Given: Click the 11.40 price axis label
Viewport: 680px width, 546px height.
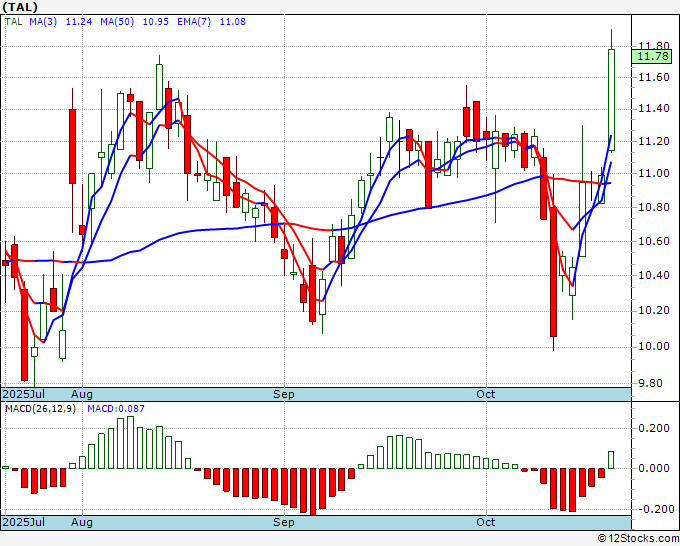Looking at the screenshot, I should pos(654,108).
